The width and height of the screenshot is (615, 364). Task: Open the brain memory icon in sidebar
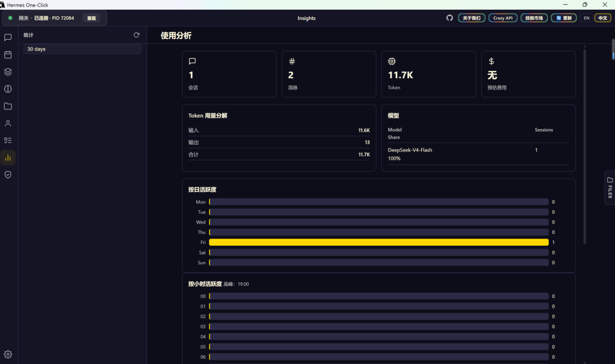pos(8,89)
